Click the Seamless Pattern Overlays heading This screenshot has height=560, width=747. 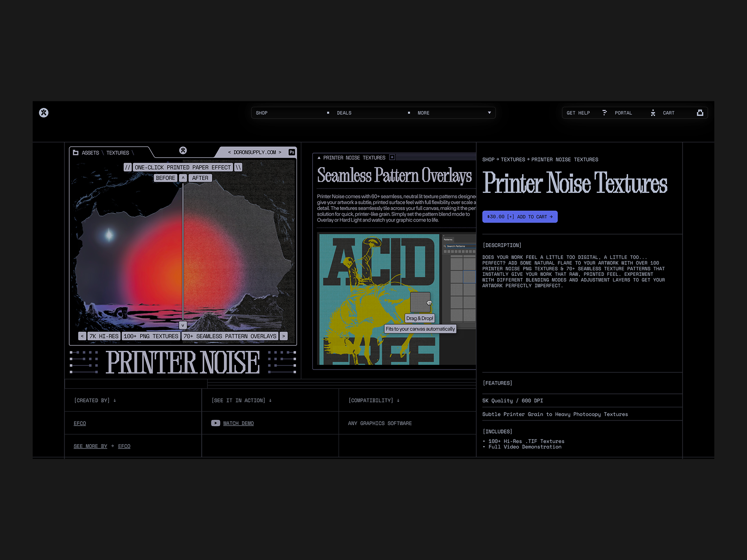(395, 175)
